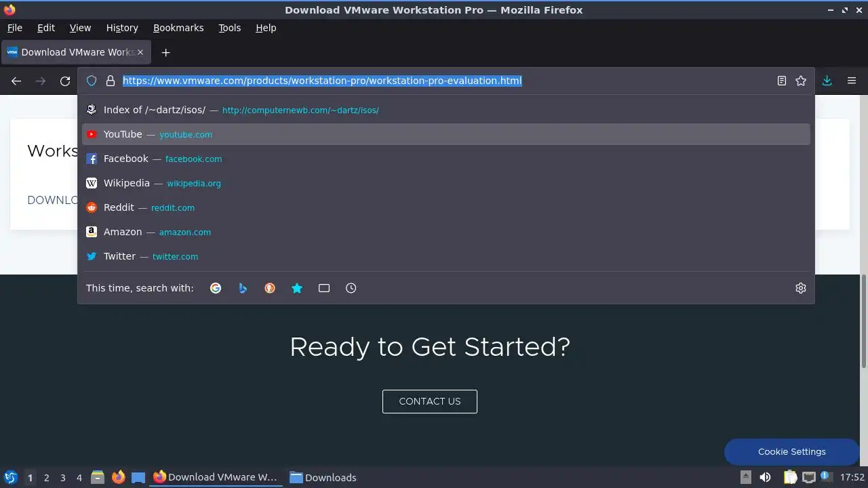868x488 pixels.
Task: Search open tabs via tabs shortcut
Action: [324, 288]
